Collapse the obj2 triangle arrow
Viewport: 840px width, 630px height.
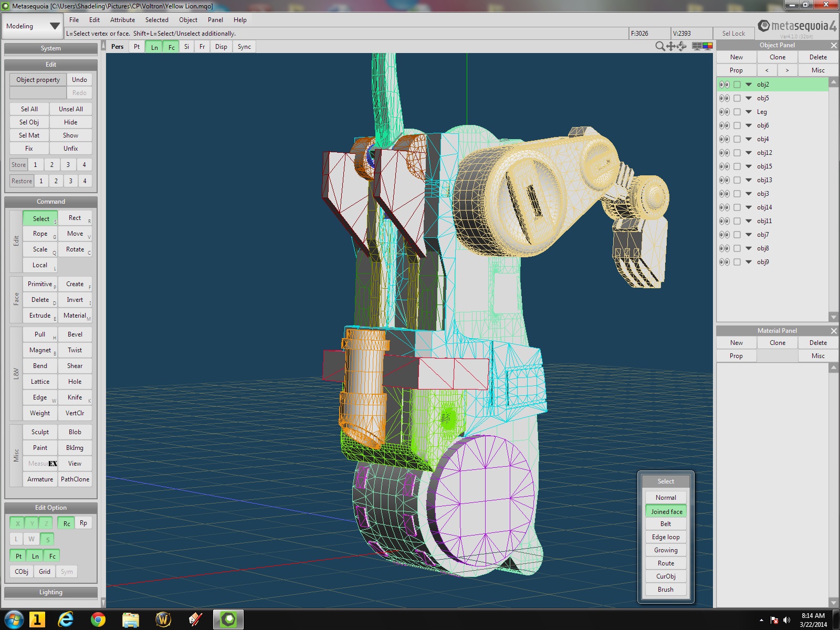click(749, 85)
